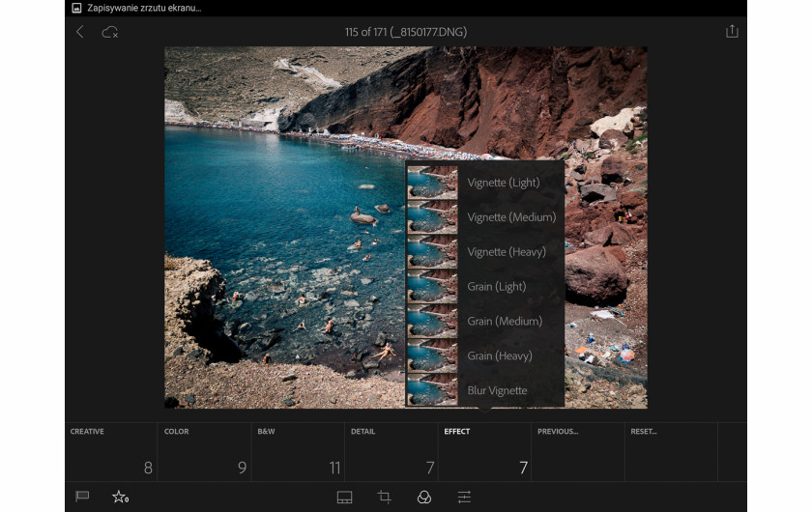
Task: Open the Detail preset group
Action: pyautogui.click(x=391, y=452)
